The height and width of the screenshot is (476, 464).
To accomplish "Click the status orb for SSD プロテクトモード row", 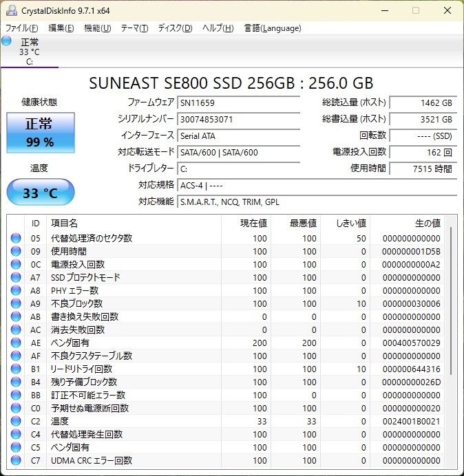I will click(16, 277).
